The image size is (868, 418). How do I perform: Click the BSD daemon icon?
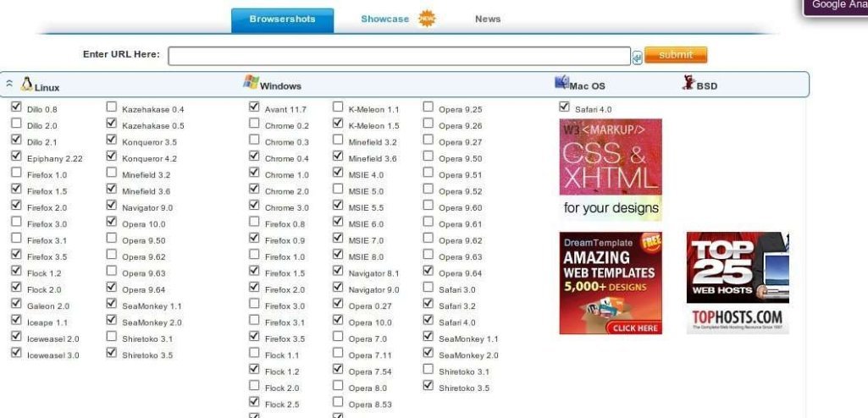click(x=688, y=82)
